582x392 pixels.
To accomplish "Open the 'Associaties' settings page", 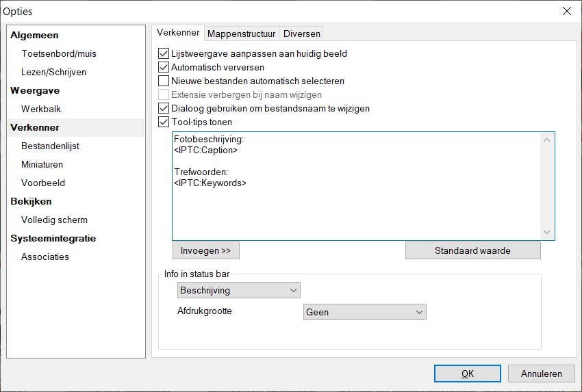I will coord(45,257).
